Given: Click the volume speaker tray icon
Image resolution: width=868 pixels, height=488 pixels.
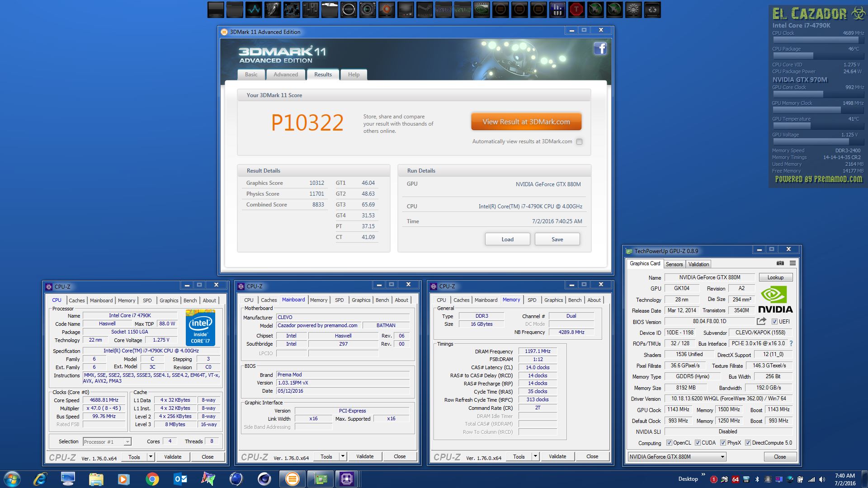Looking at the screenshot, I should 822,479.
